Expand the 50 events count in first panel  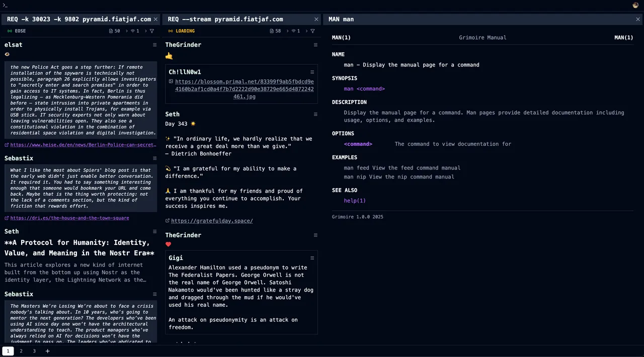[115, 31]
